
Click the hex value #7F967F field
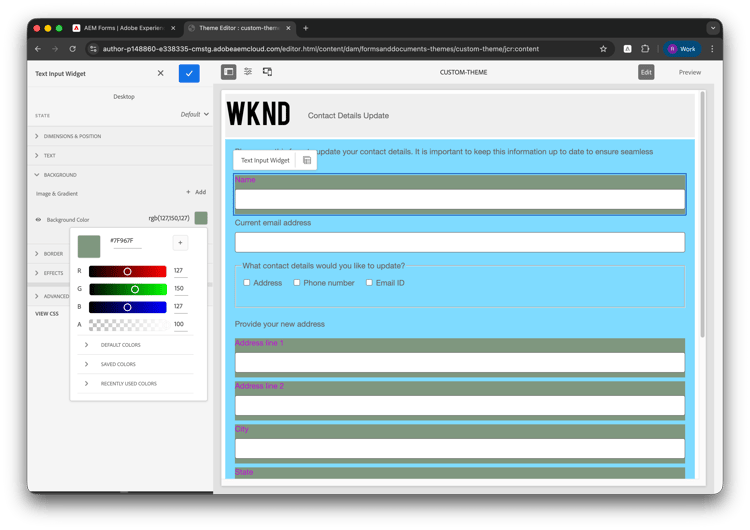pyautogui.click(x=126, y=241)
